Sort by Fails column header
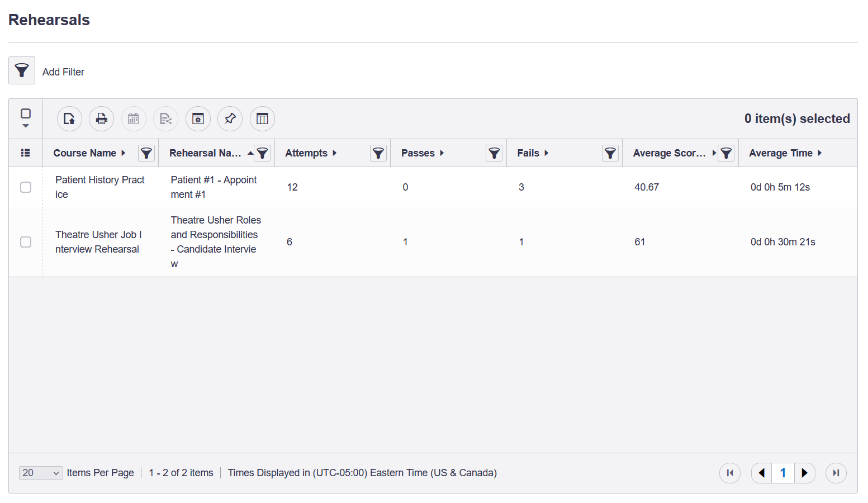Viewport: 868px width, 503px height. 533,153
